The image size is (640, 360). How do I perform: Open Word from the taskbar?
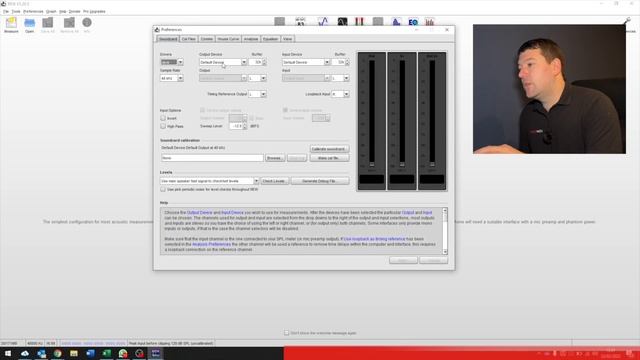coord(90,353)
